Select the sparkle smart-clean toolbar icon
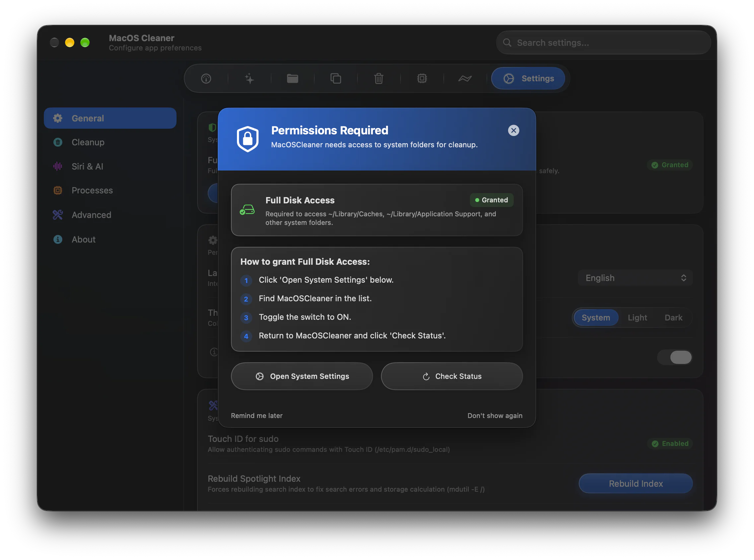 click(250, 79)
